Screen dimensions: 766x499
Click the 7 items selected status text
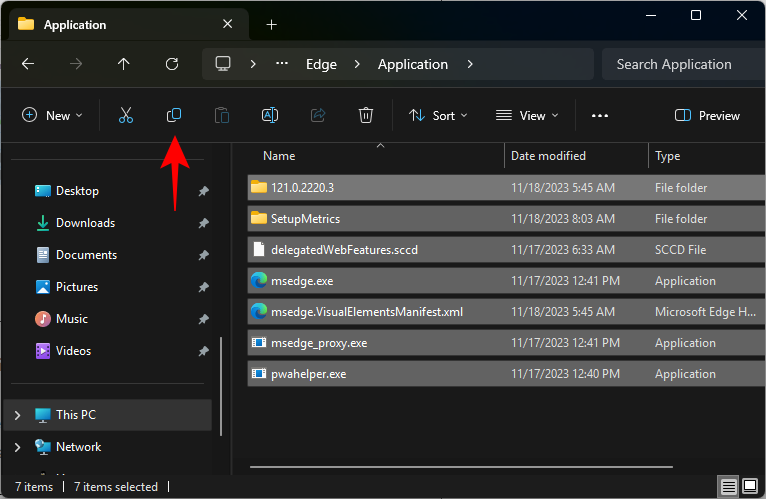(116, 487)
